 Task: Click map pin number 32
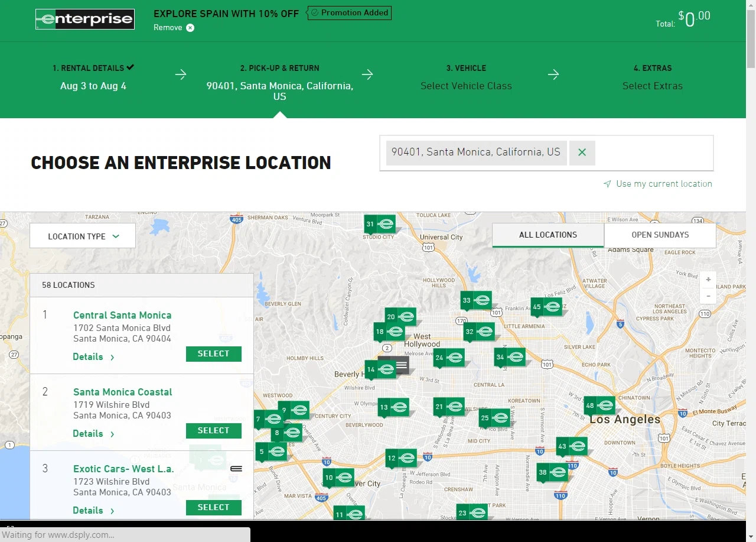pyautogui.click(x=479, y=332)
